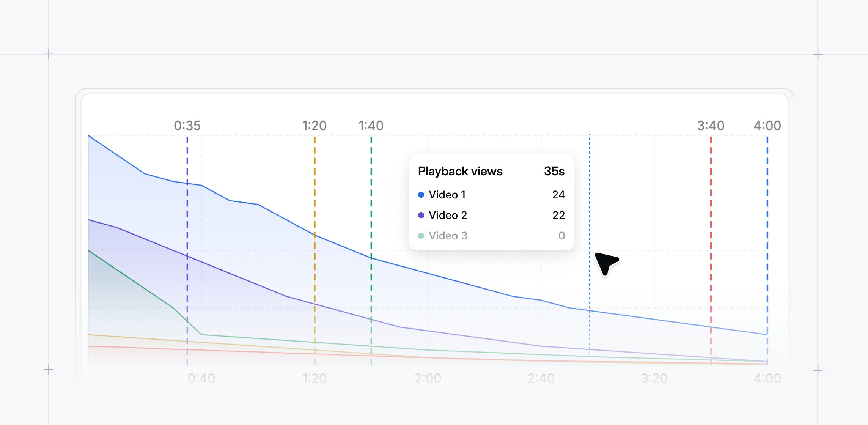The width and height of the screenshot is (868, 425).
Task: Select the Video 3 green legend dot
Action: pos(421,236)
